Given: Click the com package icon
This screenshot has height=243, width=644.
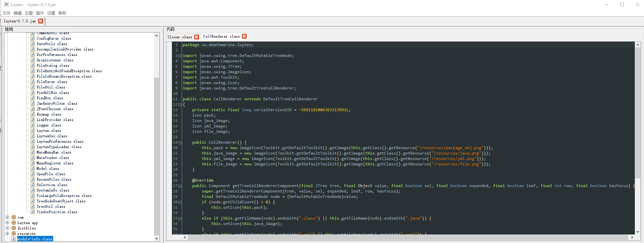Looking at the screenshot, I should pos(14,217).
